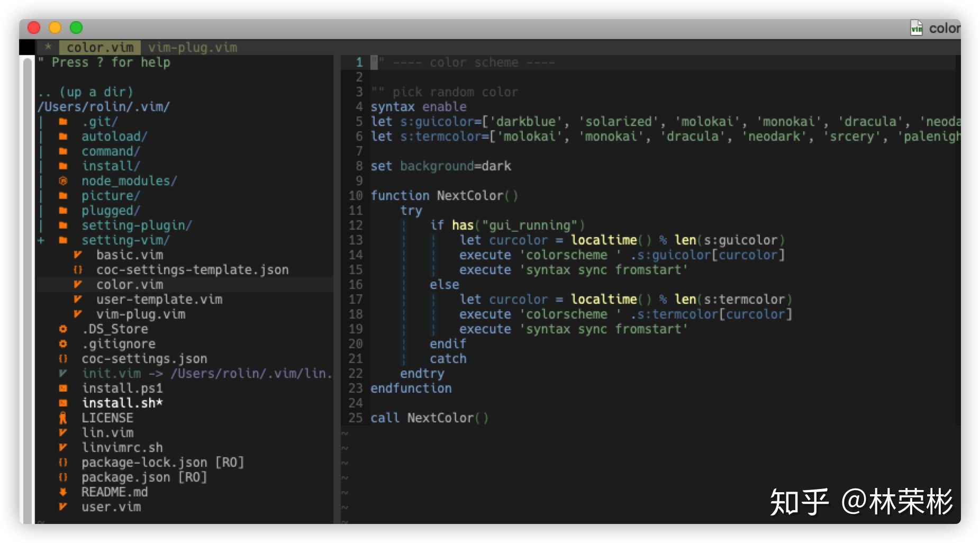Click the Vim file icon in the title bar

pyautogui.click(x=916, y=28)
